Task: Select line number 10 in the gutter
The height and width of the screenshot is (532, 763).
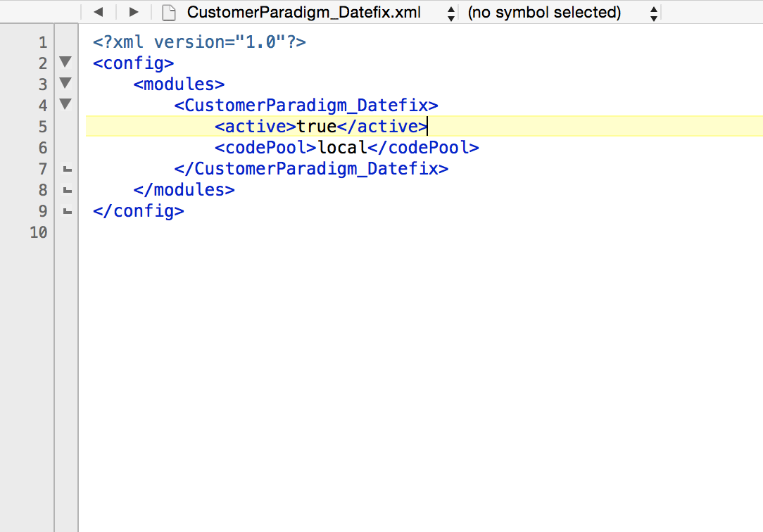Action: [x=39, y=232]
